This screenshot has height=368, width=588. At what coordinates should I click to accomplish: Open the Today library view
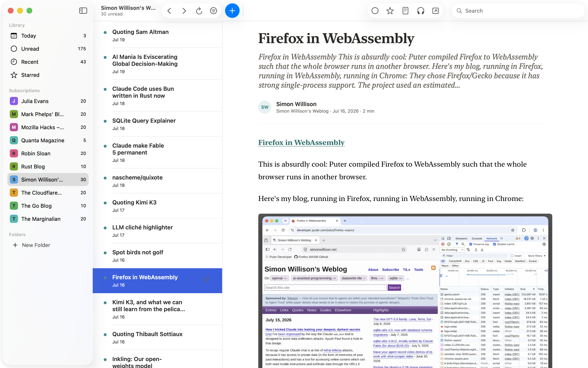(48, 36)
